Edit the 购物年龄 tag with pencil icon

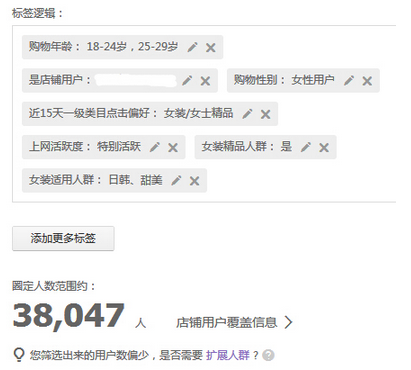192,47
